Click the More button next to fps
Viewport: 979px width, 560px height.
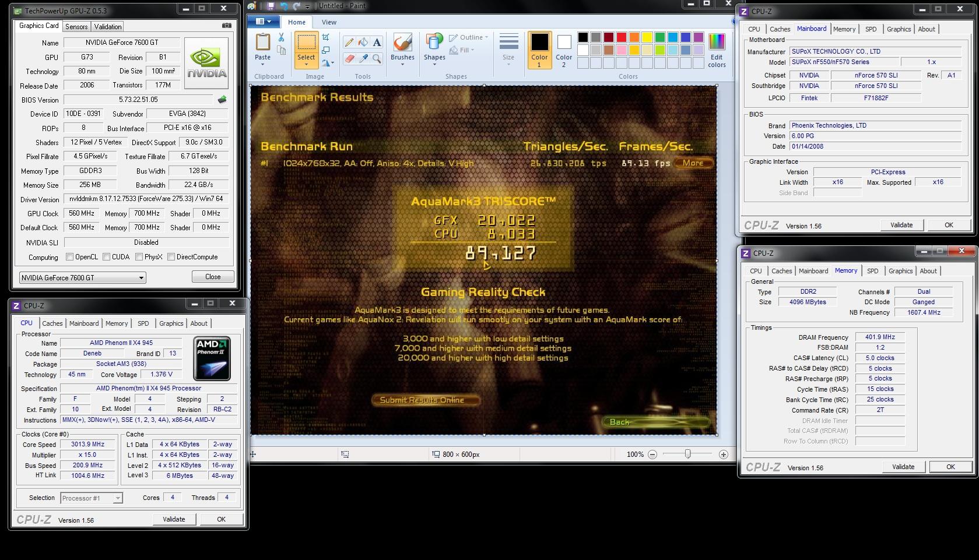point(693,163)
